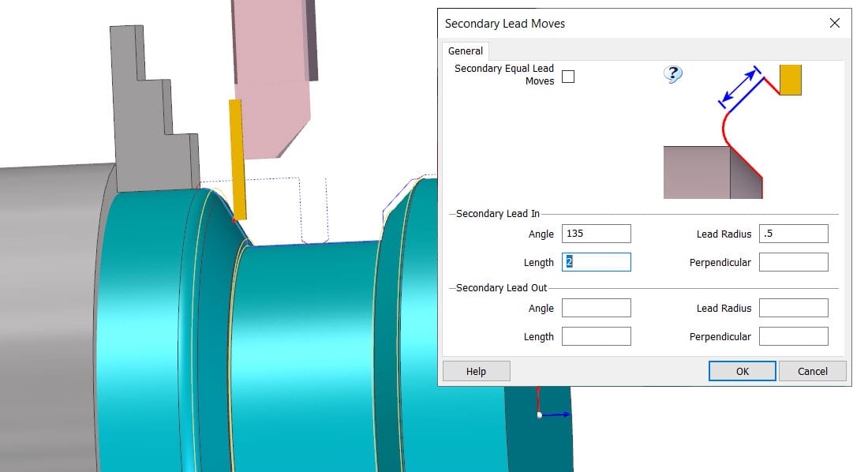Click the question mark help icon
Viewport: 868px width, 472px height.
click(x=672, y=75)
